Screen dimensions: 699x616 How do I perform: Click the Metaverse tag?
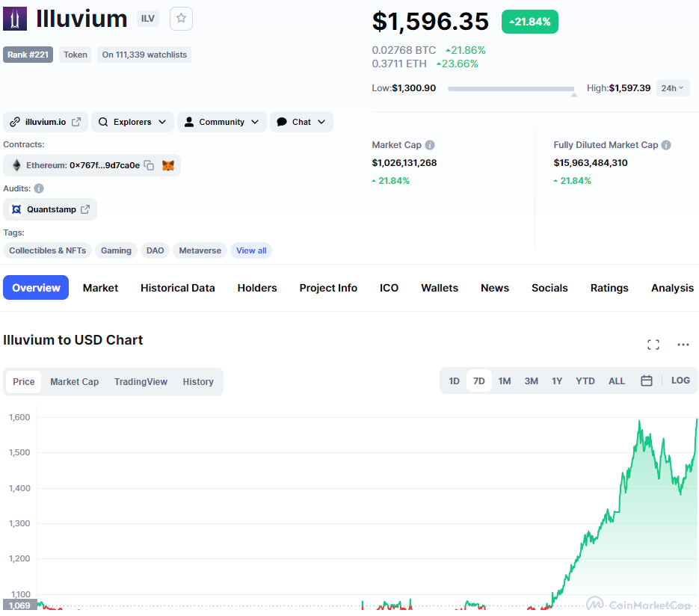click(x=200, y=250)
